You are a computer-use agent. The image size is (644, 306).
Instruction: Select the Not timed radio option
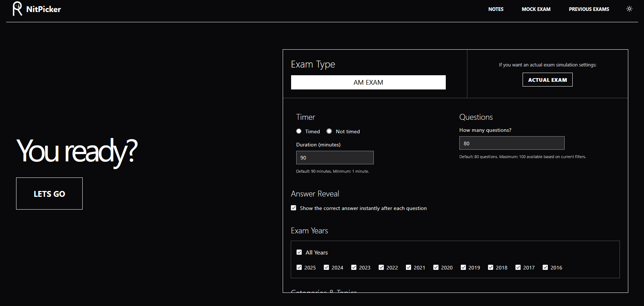coord(329,131)
